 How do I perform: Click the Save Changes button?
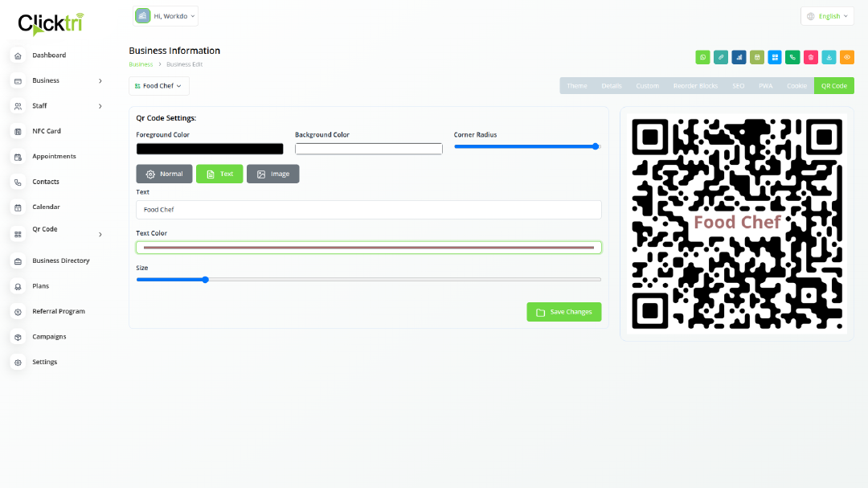pos(563,312)
